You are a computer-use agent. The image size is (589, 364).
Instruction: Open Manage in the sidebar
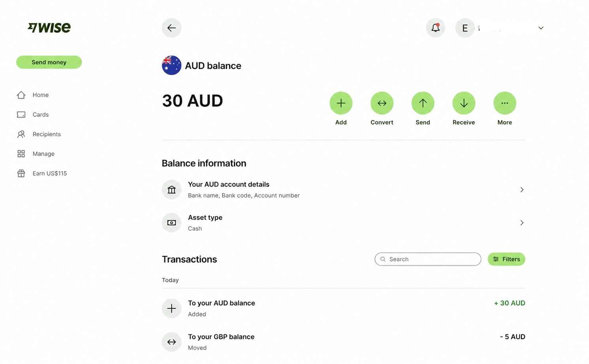(43, 154)
